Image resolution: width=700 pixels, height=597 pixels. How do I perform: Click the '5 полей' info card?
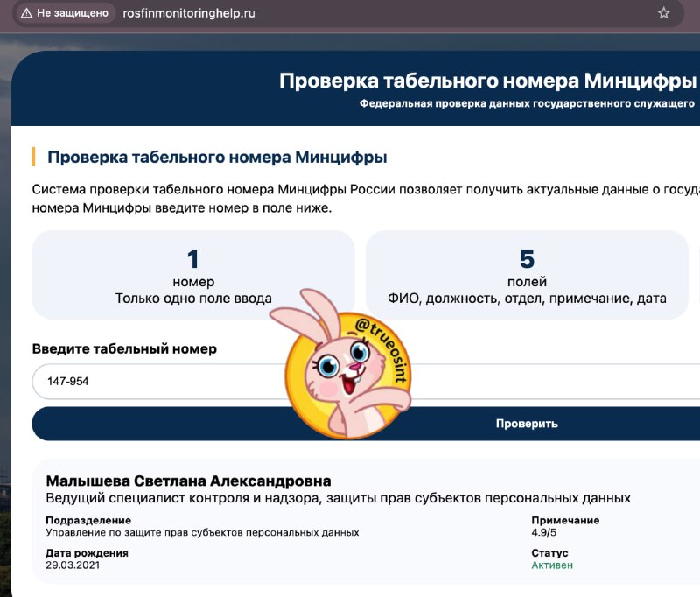(x=527, y=275)
